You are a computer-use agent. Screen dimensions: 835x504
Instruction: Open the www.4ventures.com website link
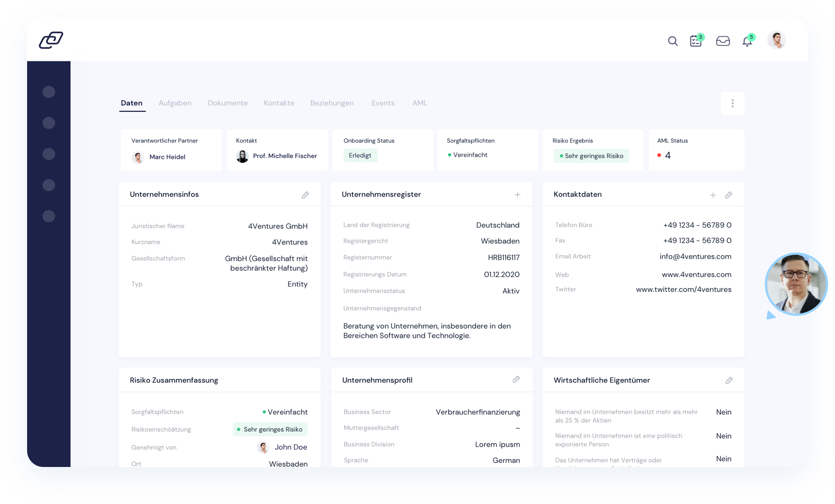click(697, 274)
